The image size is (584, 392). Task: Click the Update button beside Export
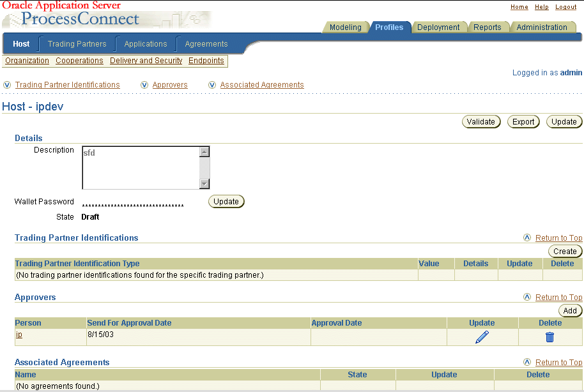click(x=564, y=122)
